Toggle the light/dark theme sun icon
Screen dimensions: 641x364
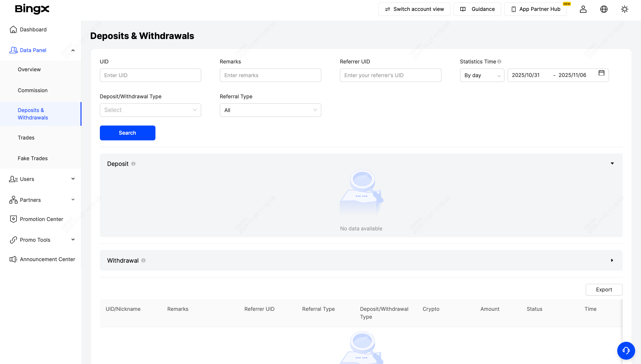pos(624,9)
